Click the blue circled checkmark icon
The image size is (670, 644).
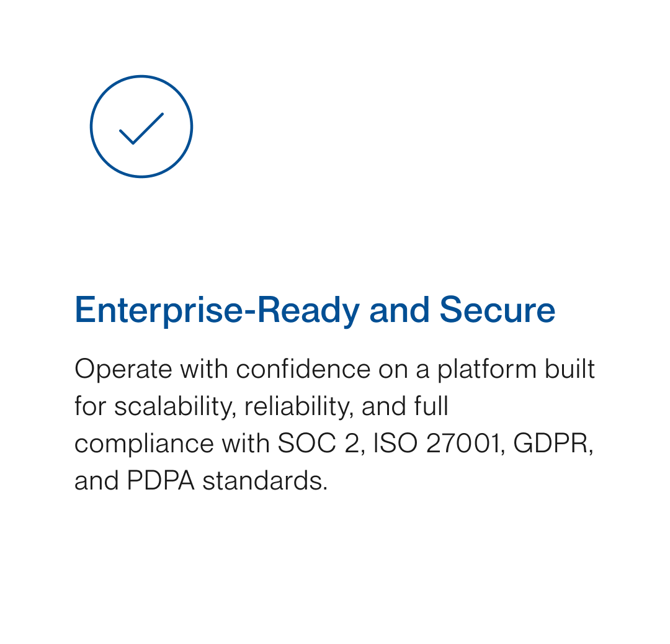(x=141, y=127)
